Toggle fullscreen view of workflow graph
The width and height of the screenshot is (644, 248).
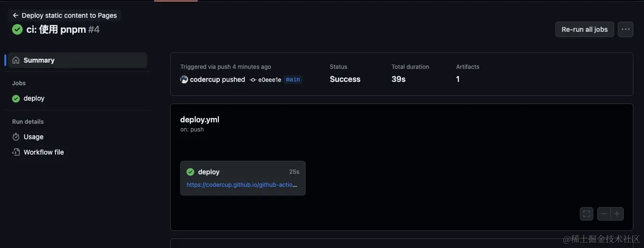(x=587, y=214)
